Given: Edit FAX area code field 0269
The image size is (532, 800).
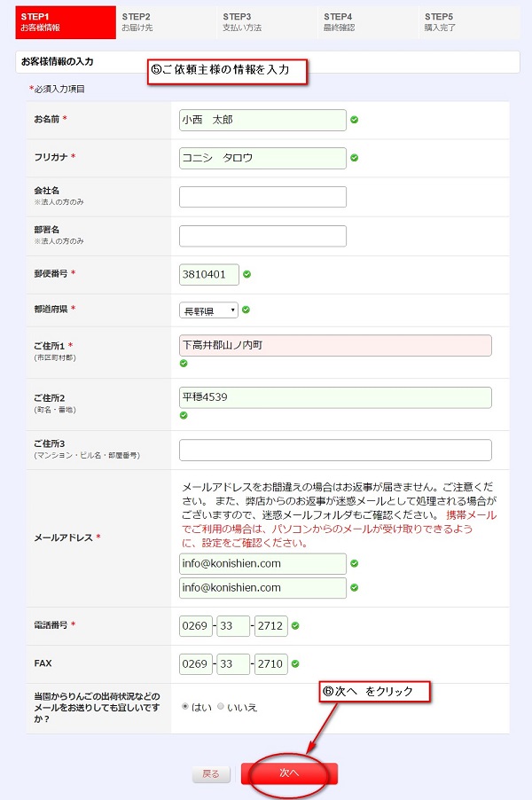Looking at the screenshot, I should pyautogui.click(x=196, y=664).
